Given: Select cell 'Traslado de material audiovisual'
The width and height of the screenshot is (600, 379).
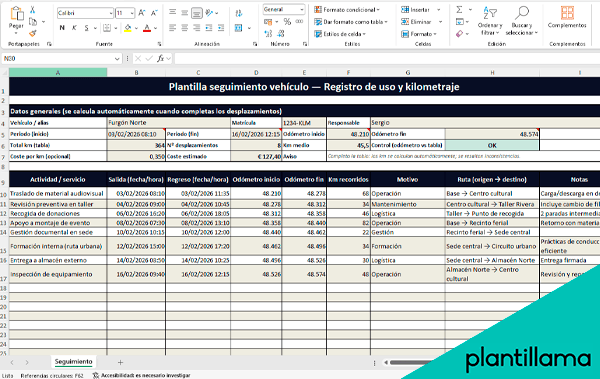Looking at the screenshot, I should point(58,193).
